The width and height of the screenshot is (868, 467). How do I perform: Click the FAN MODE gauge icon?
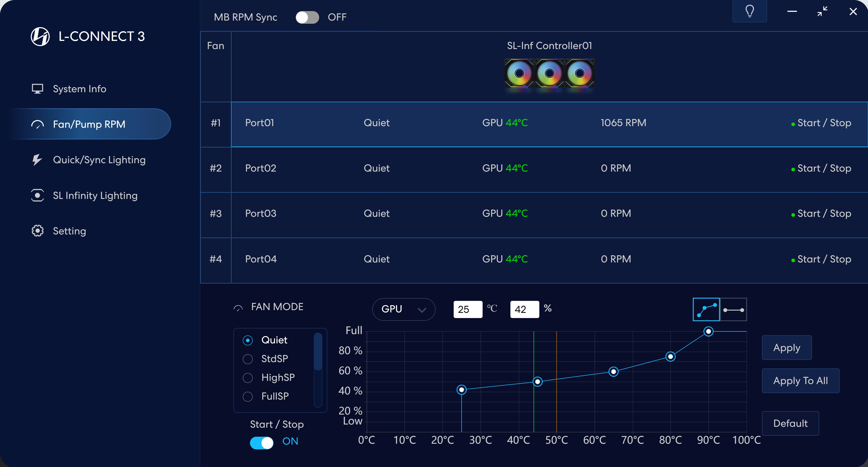pyautogui.click(x=238, y=308)
